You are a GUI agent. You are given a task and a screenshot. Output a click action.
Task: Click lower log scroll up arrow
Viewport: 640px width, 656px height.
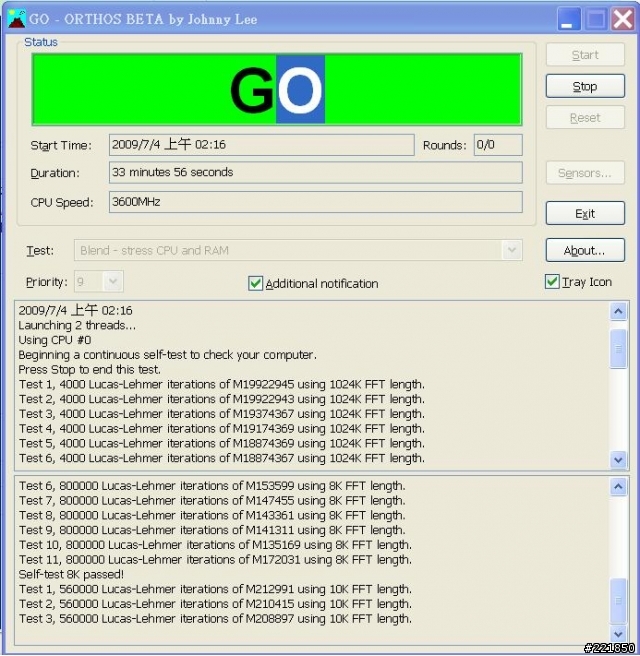618,487
